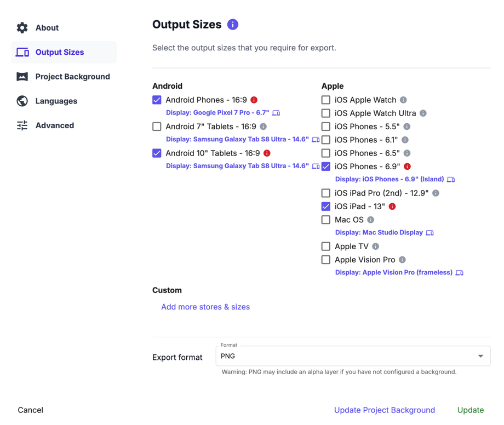Uncheck the Android Phones 16:9 checkbox
Image resolution: width=504 pixels, height=425 pixels.
point(157,100)
